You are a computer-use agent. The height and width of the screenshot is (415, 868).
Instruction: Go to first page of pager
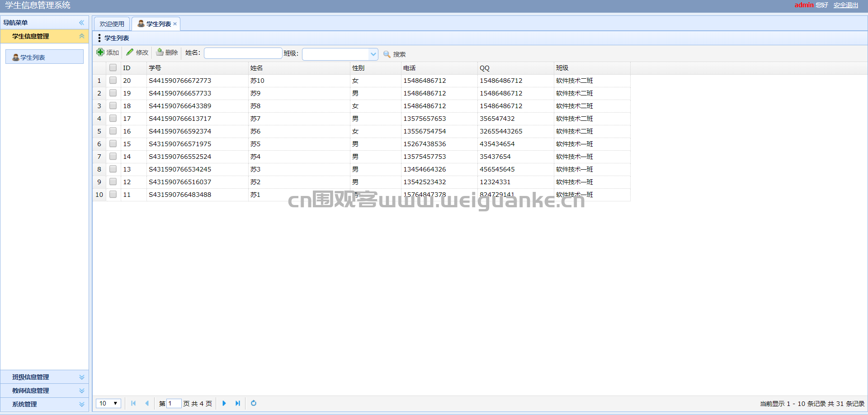[x=133, y=403]
